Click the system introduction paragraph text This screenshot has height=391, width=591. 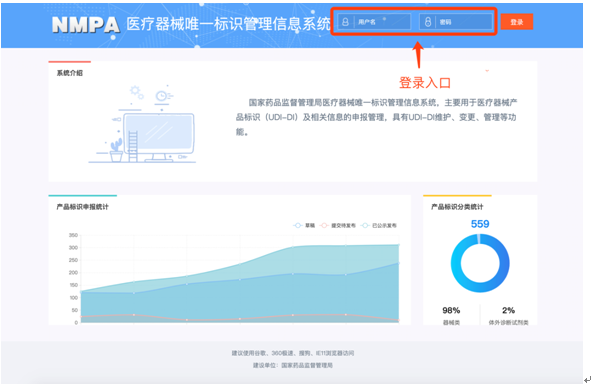click(x=376, y=117)
